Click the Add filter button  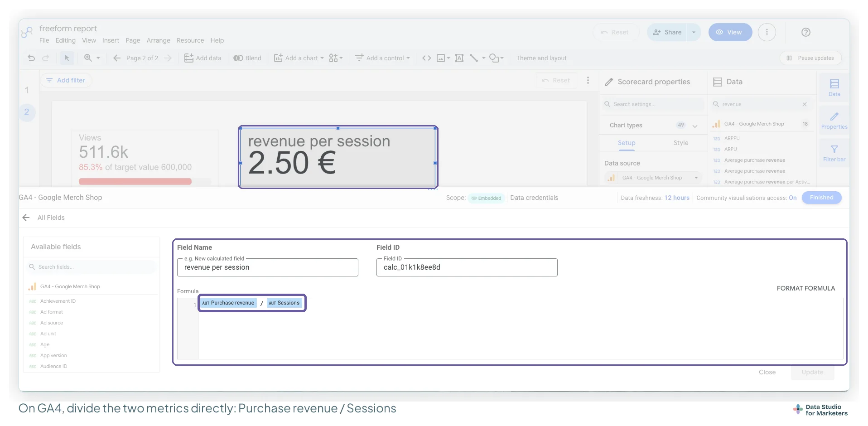click(66, 80)
